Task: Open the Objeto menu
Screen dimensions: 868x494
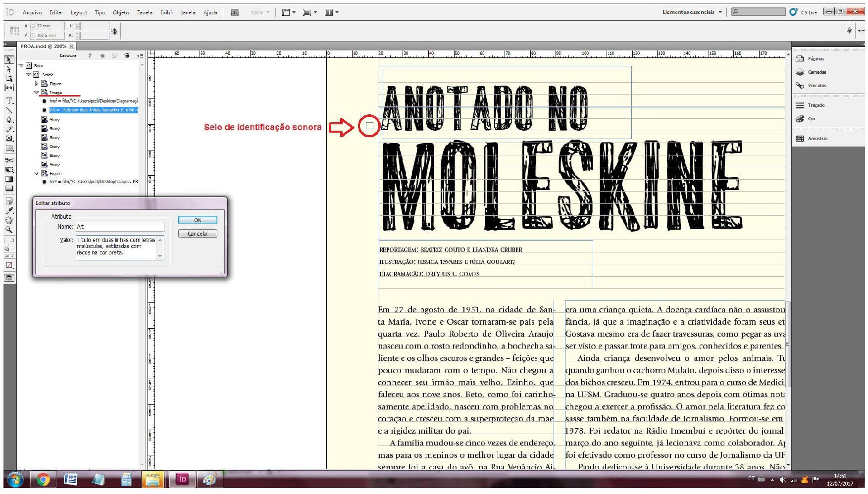Action: point(121,12)
